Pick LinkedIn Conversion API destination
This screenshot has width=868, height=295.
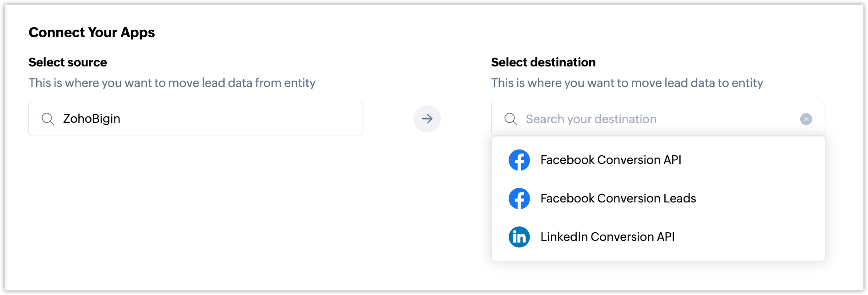(608, 237)
